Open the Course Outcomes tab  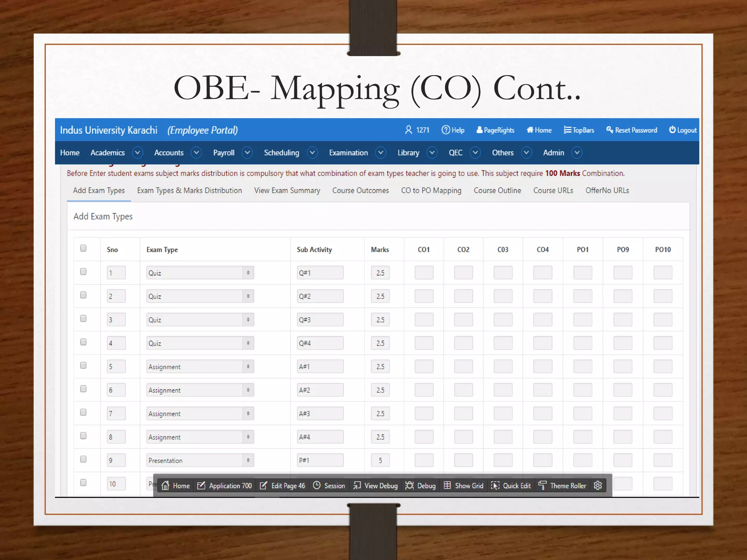pos(360,191)
